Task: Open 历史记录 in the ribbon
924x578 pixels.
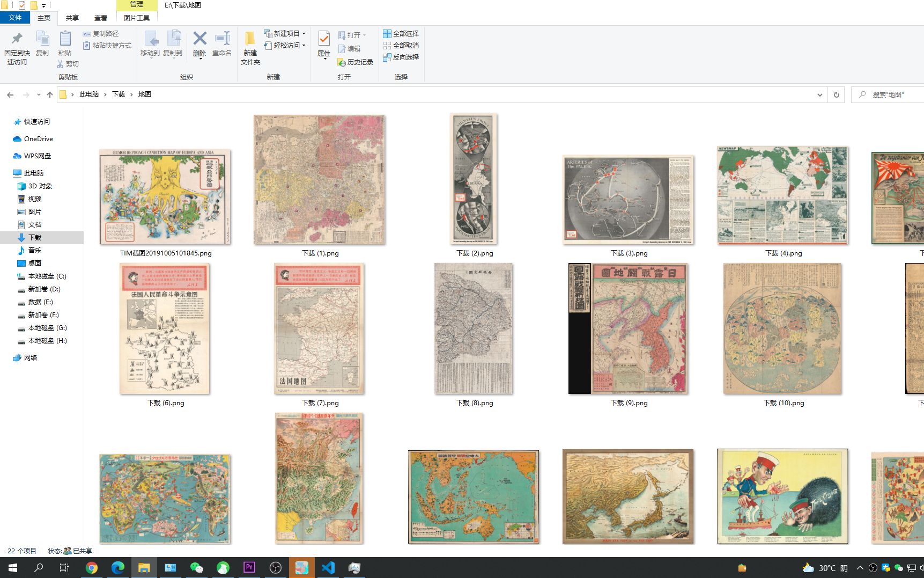Action: coord(356,62)
